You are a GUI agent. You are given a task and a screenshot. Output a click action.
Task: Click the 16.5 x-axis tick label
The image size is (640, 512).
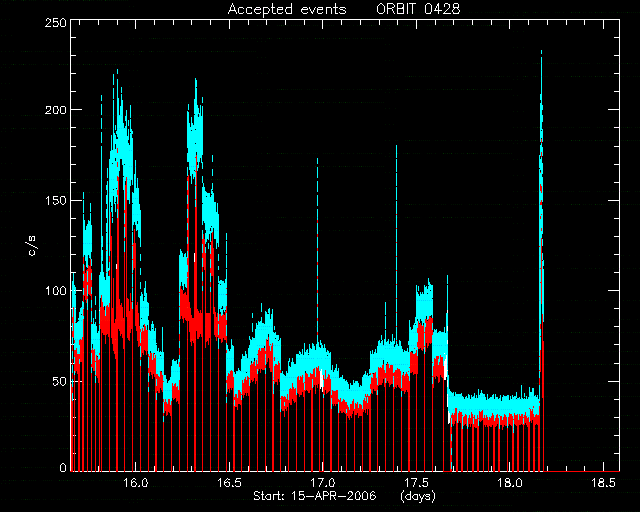[229, 483]
